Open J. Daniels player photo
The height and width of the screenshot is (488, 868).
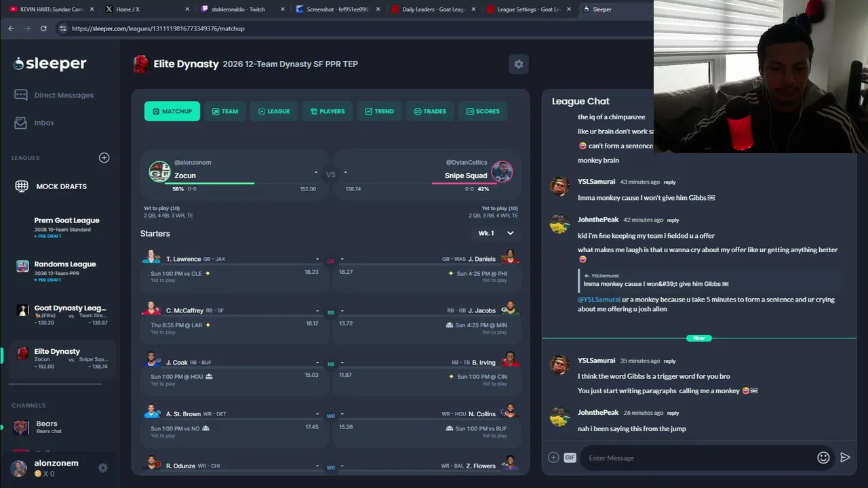point(510,257)
